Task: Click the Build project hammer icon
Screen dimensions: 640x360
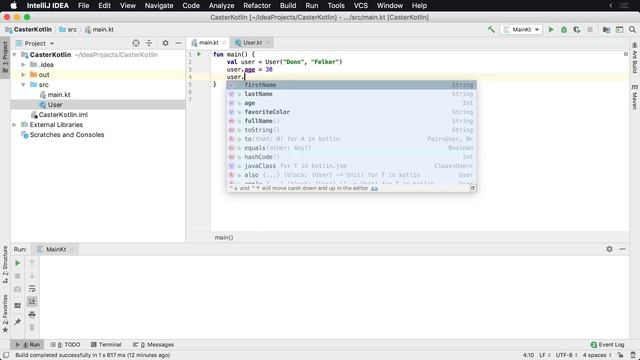Action: tap(491, 29)
